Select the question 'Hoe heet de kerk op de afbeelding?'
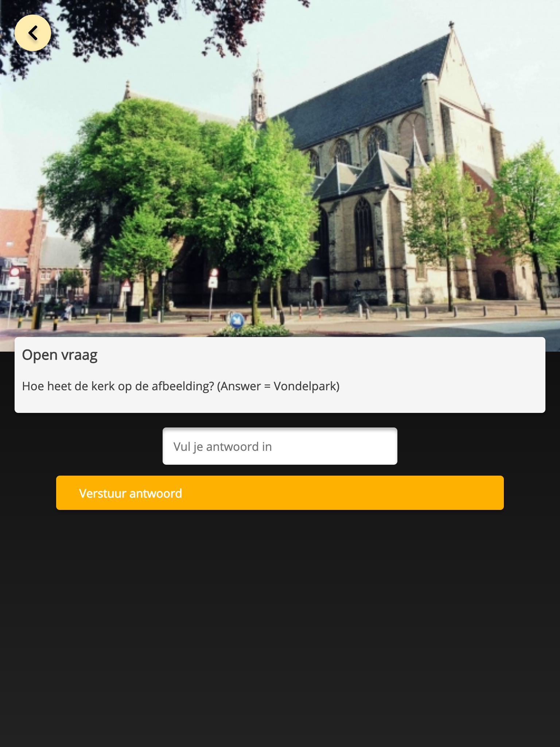The height and width of the screenshot is (747, 560). coord(118,386)
